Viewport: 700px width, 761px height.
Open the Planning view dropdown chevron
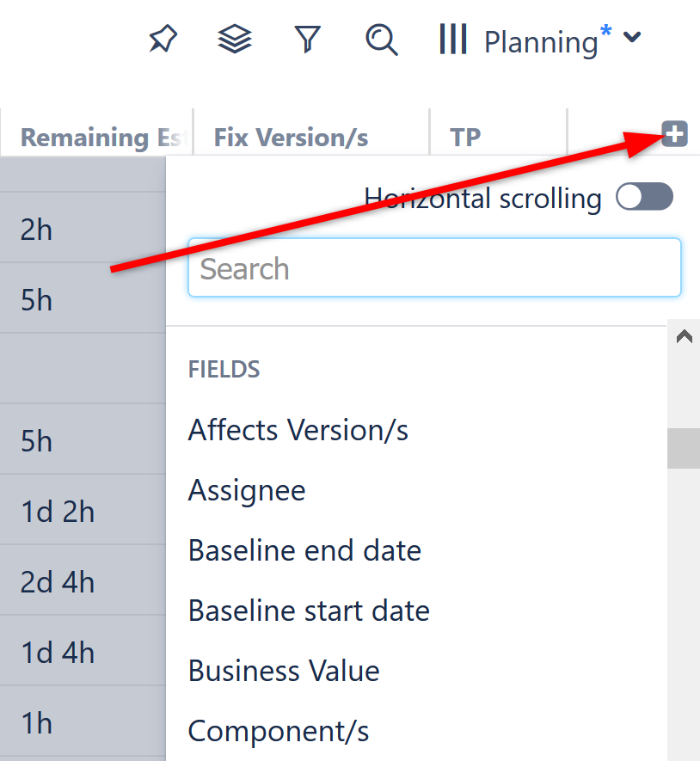coord(633,40)
